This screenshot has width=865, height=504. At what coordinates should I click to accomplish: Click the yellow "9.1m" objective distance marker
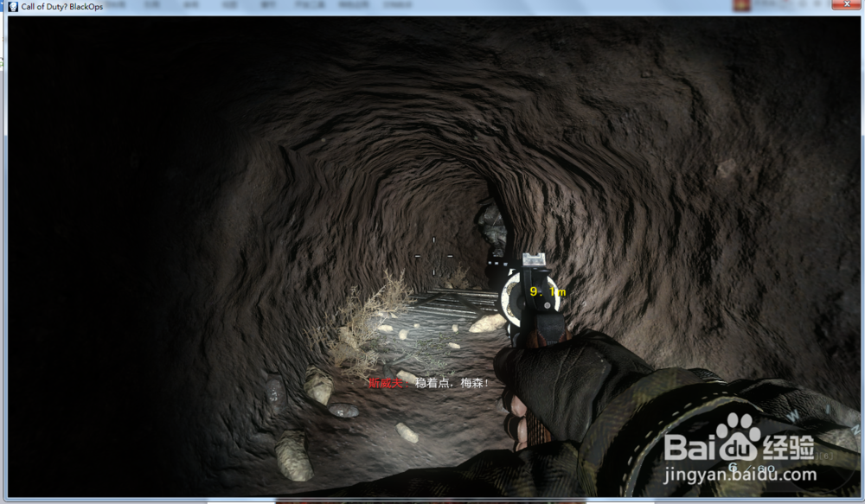click(548, 291)
